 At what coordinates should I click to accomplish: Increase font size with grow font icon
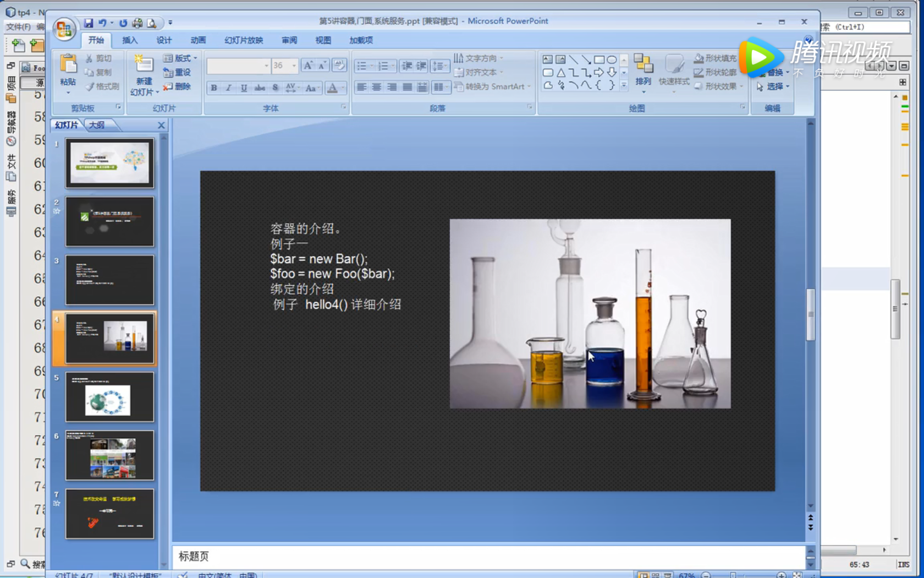[308, 66]
